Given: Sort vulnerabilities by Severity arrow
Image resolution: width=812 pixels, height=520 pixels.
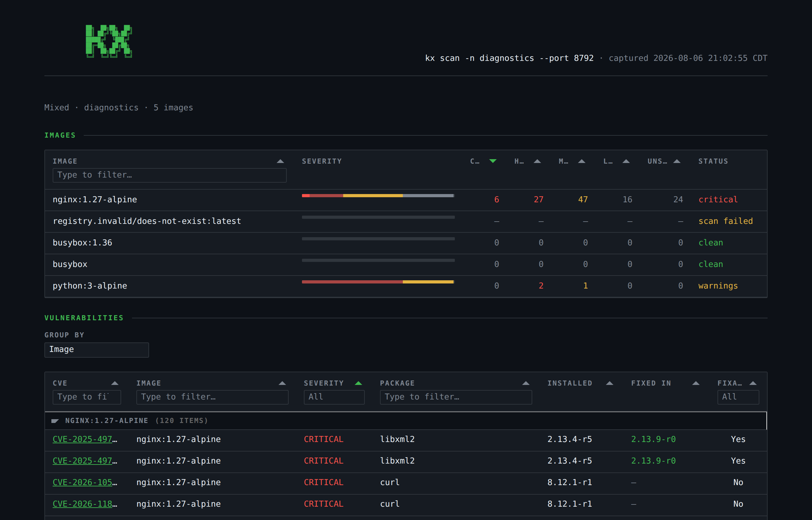Looking at the screenshot, I should (358, 383).
